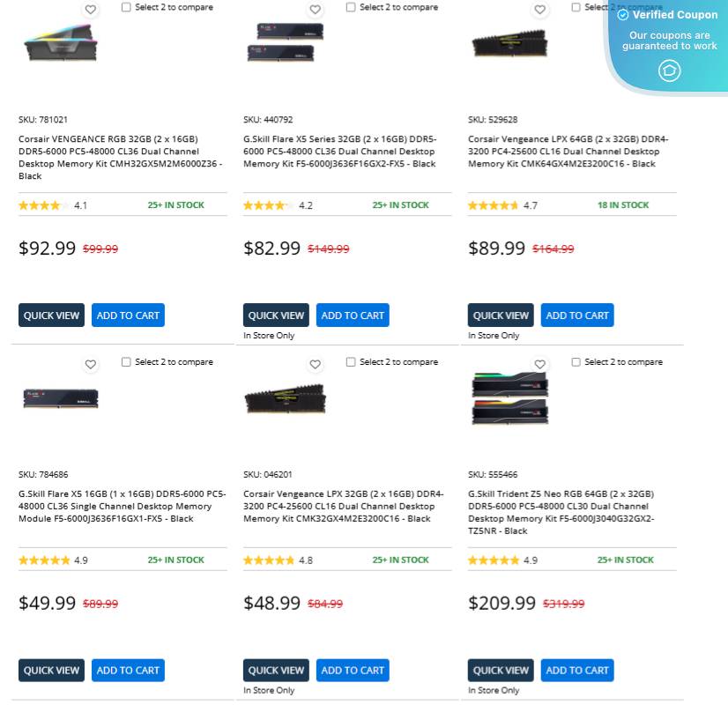Click the heart icon on G.Skill Flare X5 32GB
The height and width of the screenshot is (705, 728).
[315, 9]
